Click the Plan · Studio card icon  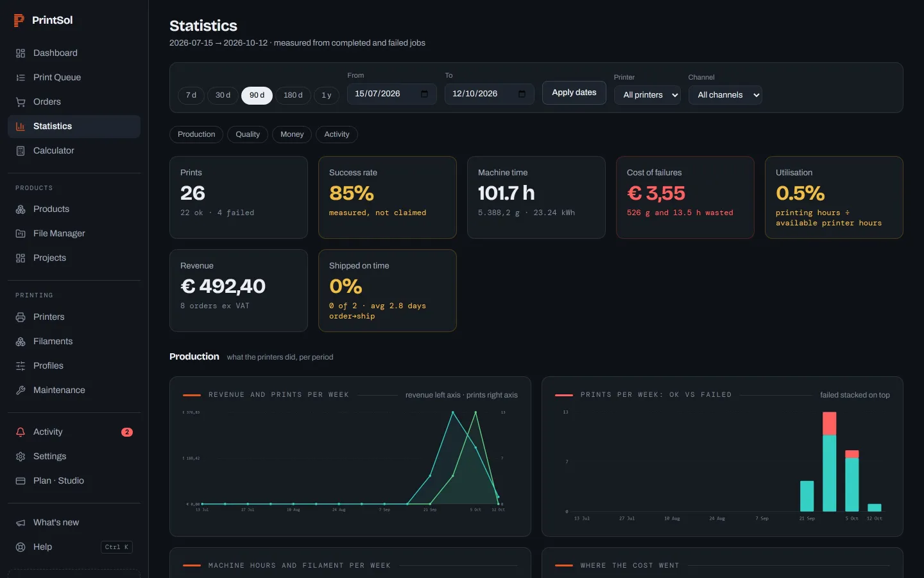click(x=21, y=481)
